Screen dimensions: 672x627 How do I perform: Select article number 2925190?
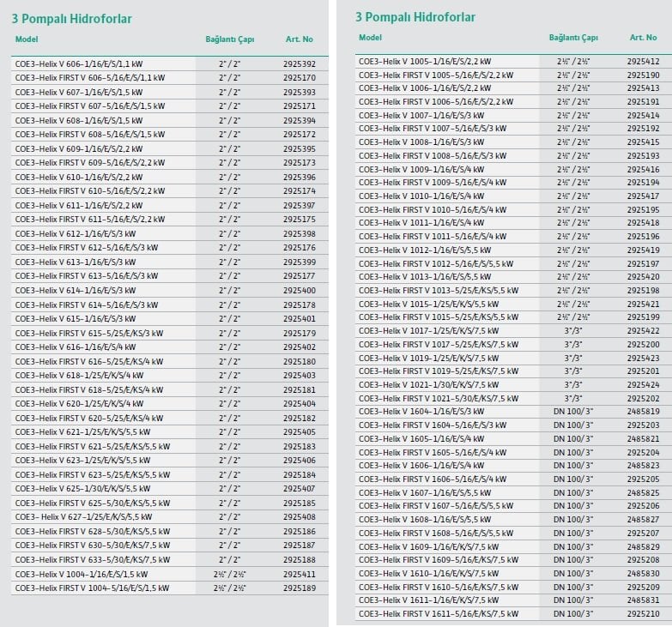[644, 75]
